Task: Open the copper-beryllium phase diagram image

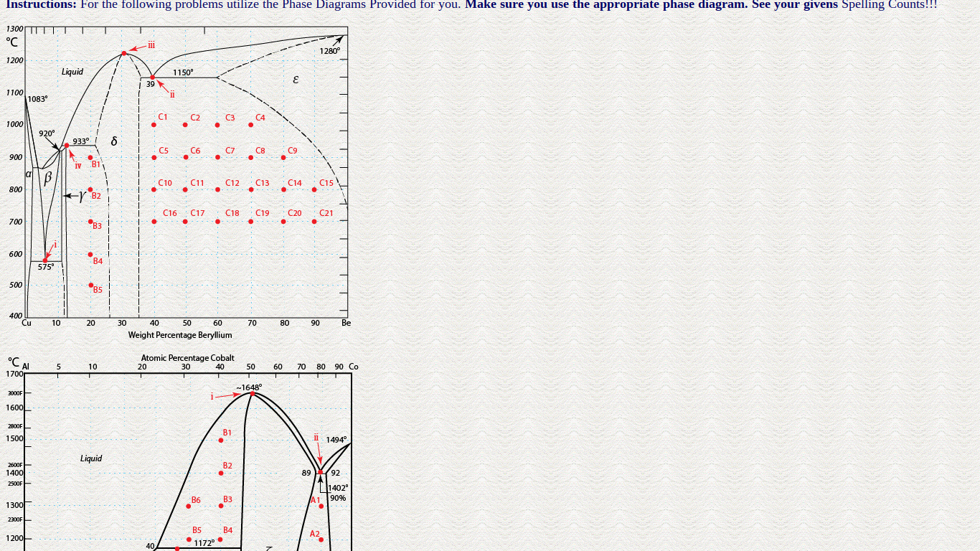Action: (x=177, y=182)
